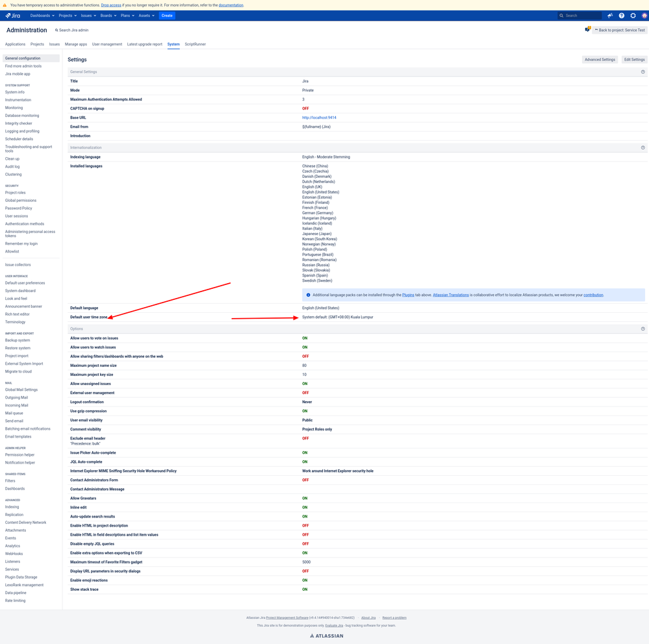Switch to the Applications admin tab
Screen dimensions: 649x644
point(15,44)
